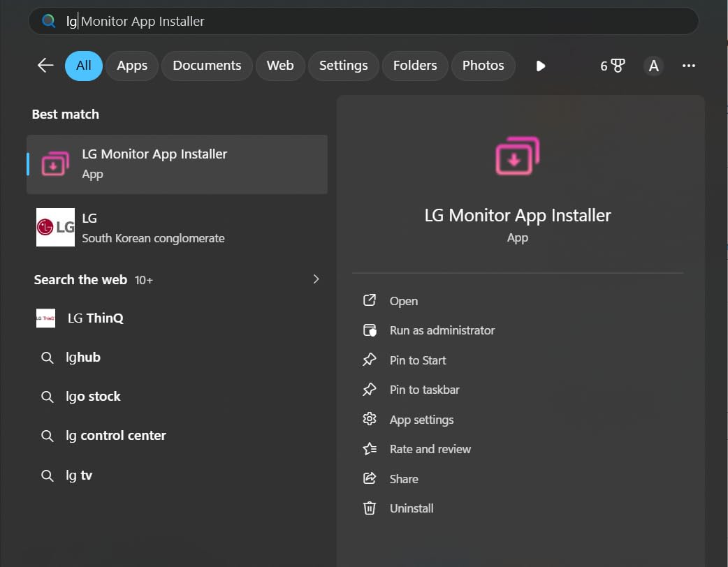Click magnifier icon beside lg control center
Image resolution: width=728 pixels, height=567 pixels.
(x=48, y=436)
